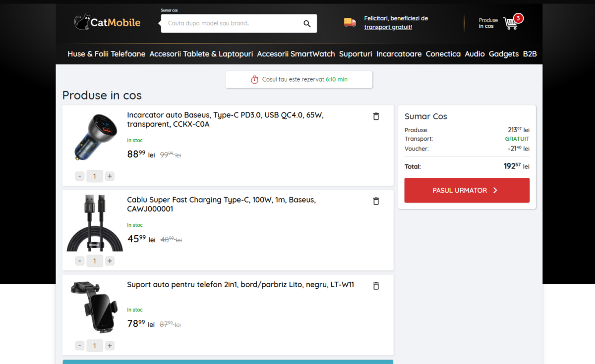This screenshot has height=364, width=595.
Task: Open the shopping cart icon
Action: 511,23
